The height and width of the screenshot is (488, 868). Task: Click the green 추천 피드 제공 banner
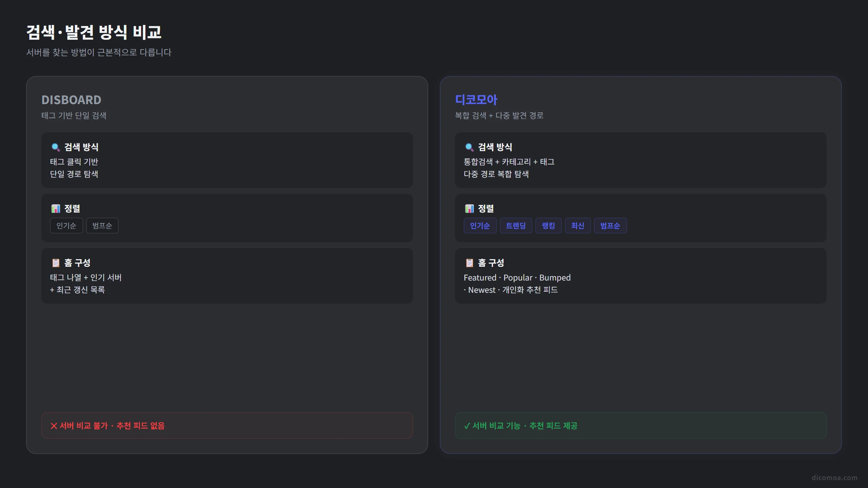(641, 425)
